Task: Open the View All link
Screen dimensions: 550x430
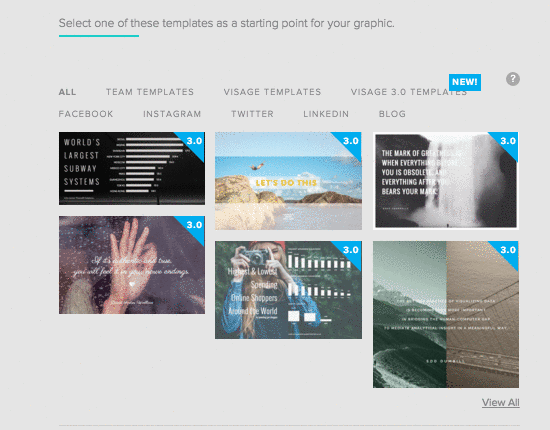Action: tap(501, 403)
